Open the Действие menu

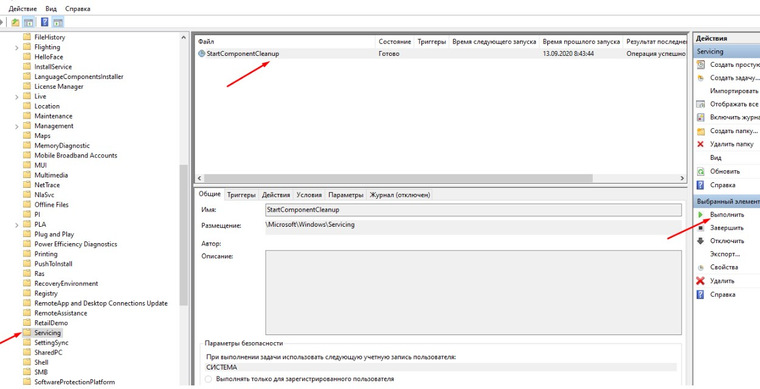pos(24,9)
